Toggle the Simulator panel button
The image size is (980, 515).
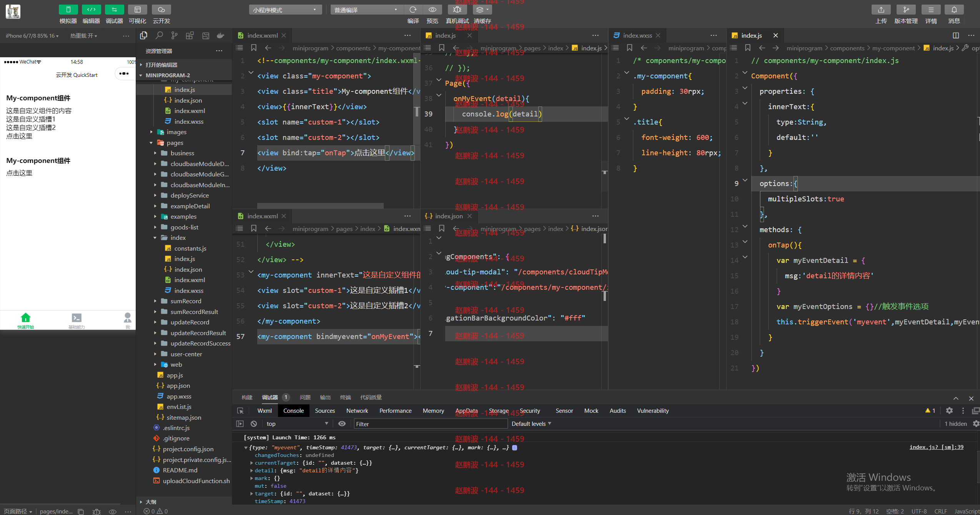point(68,10)
